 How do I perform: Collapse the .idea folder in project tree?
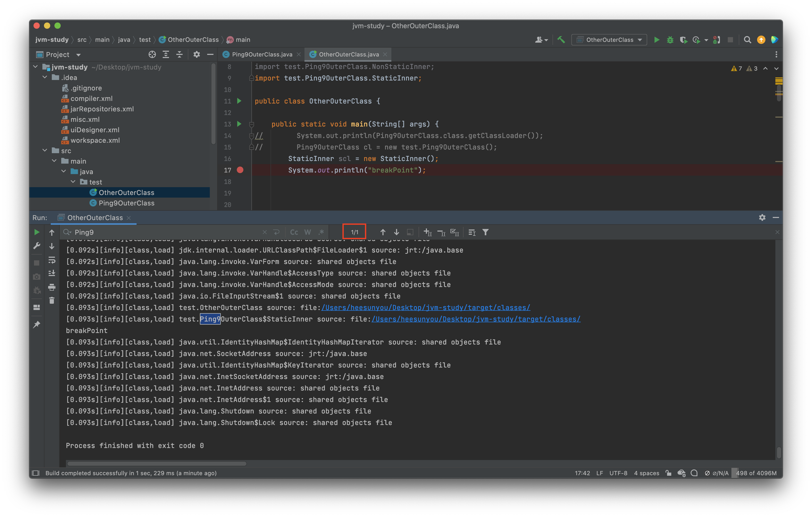click(x=45, y=78)
